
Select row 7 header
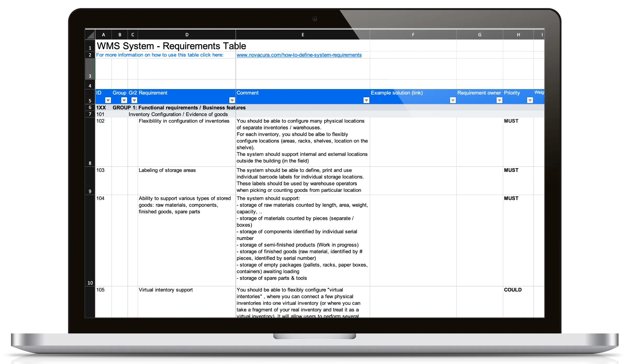90,114
